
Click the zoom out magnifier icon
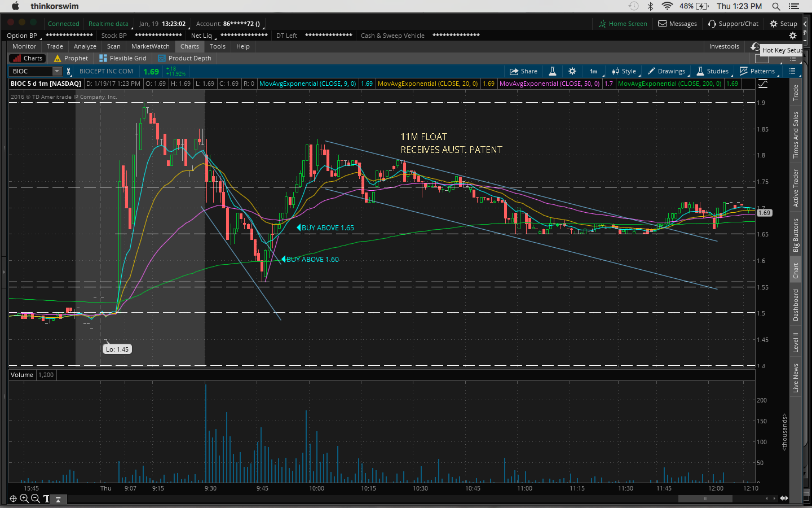pos(36,498)
